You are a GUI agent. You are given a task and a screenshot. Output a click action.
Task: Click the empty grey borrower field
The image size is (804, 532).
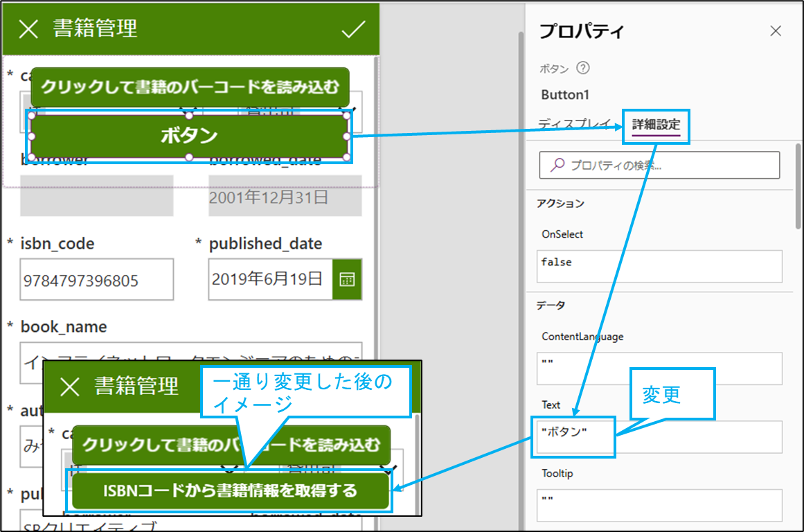(97, 196)
